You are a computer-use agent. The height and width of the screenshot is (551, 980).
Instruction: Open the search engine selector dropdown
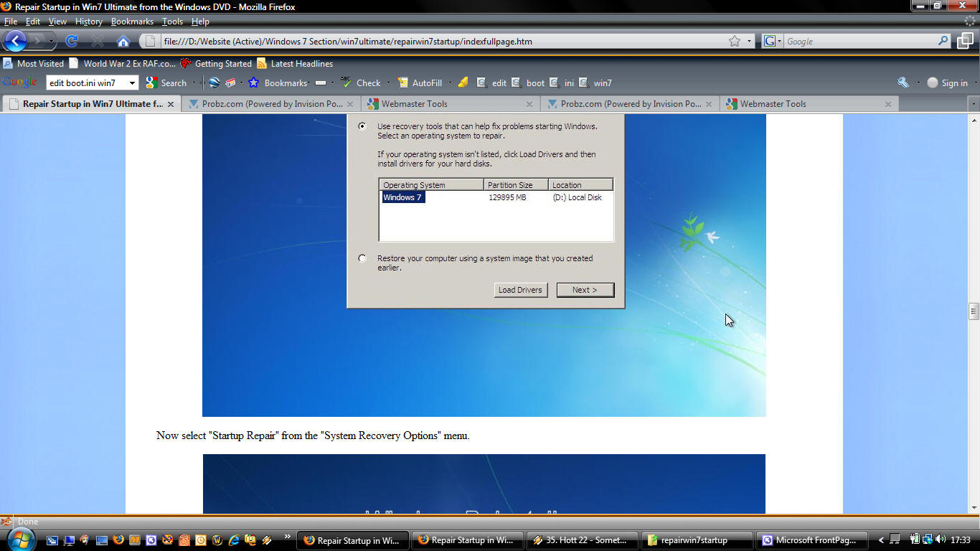pyautogui.click(x=772, y=42)
